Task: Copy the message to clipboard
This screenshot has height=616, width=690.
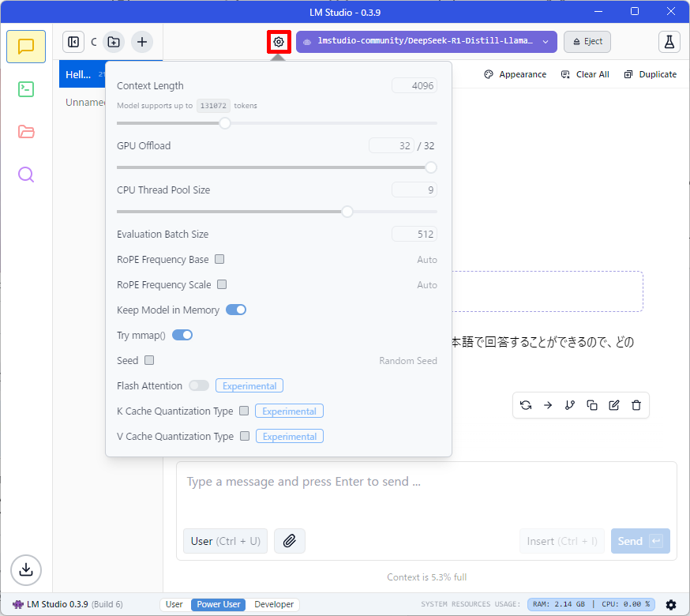Action: [x=592, y=405]
